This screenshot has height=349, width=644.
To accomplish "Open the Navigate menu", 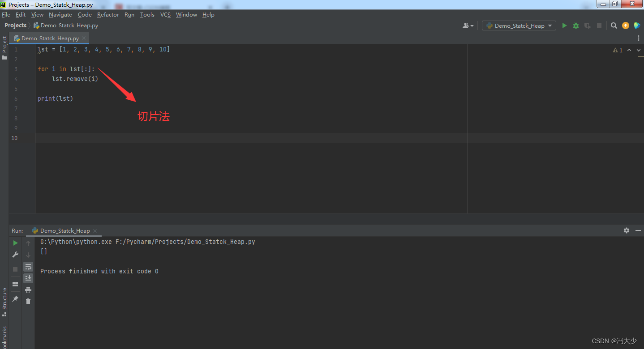I will click(60, 15).
